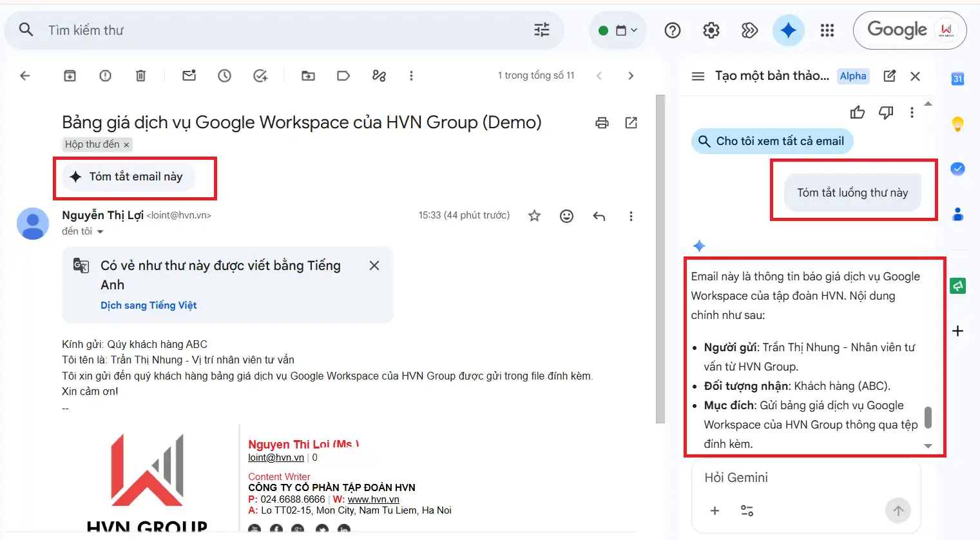Open Gemini prompt settings sliders icon
The image size is (980, 540).
747,511
